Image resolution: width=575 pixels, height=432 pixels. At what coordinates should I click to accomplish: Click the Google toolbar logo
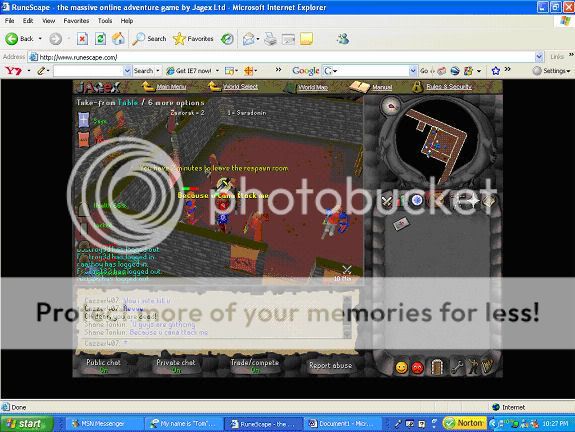tap(305, 71)
